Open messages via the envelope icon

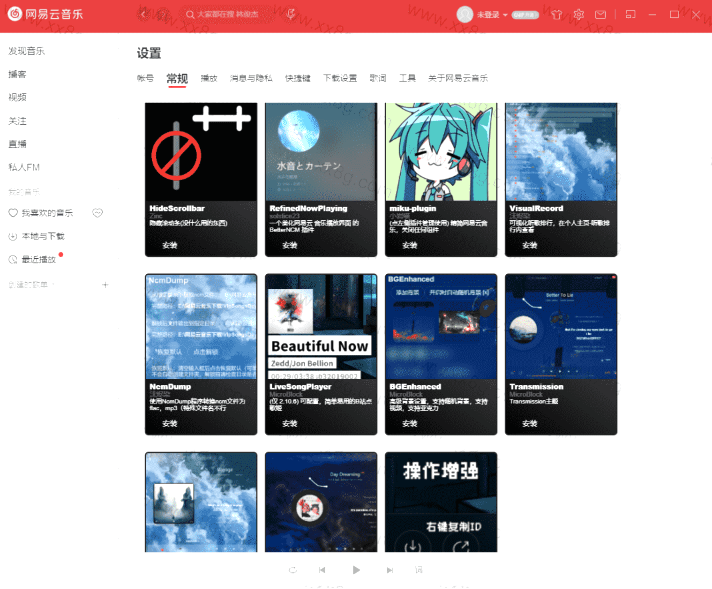[600, 15]
